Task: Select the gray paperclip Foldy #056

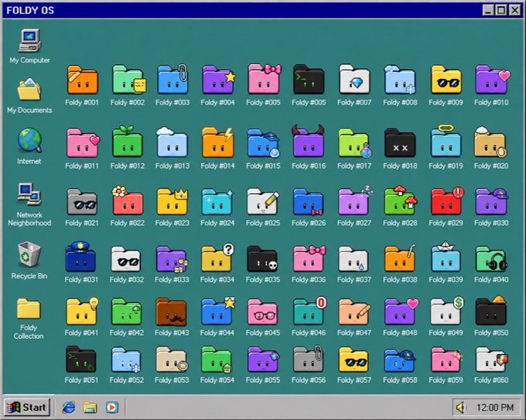Action: [308, 359]
